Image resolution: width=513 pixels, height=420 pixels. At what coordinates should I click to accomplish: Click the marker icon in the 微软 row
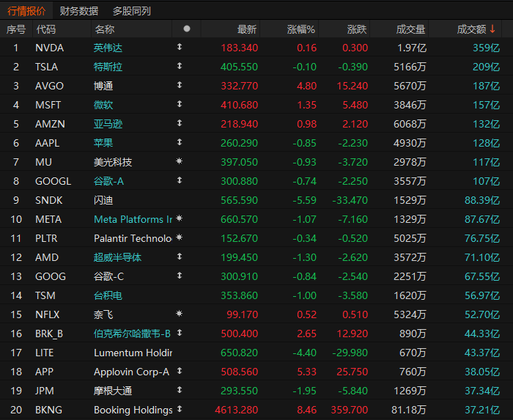tap(180, 104)
